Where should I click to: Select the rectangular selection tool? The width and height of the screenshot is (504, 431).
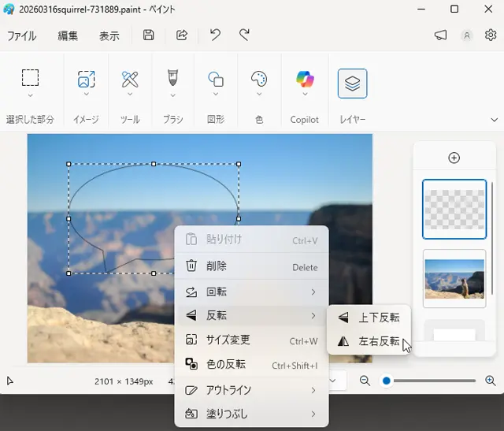pyautogui.click(x=30, y=78)
